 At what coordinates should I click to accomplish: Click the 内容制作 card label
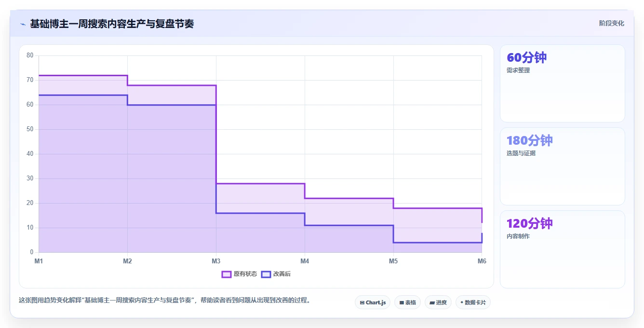518,236
